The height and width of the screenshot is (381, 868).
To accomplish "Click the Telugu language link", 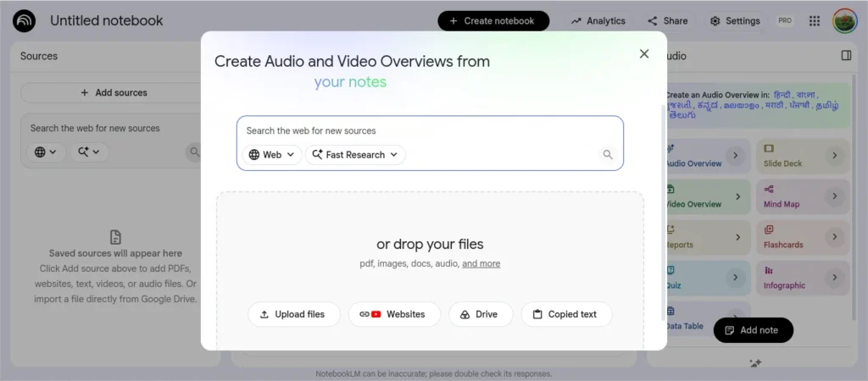I will click(x=682, y=115).
